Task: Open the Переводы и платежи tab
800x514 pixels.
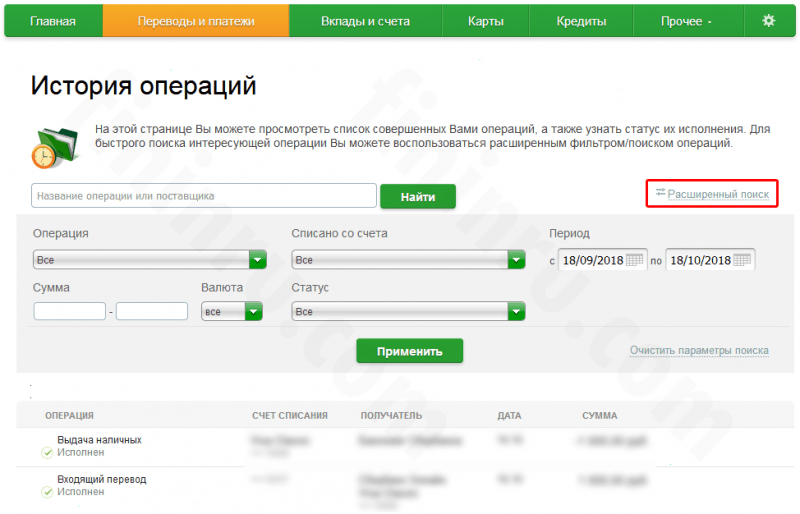Action: 196,21
